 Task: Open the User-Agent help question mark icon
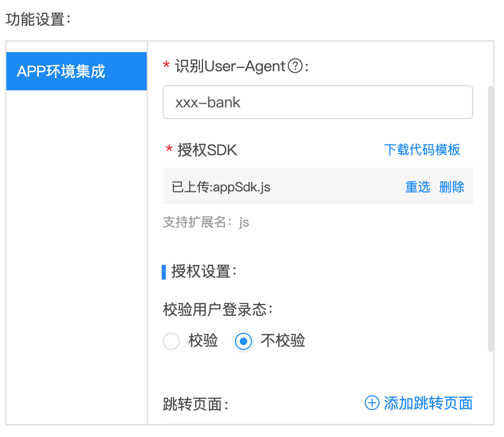[x=295, y=66]
